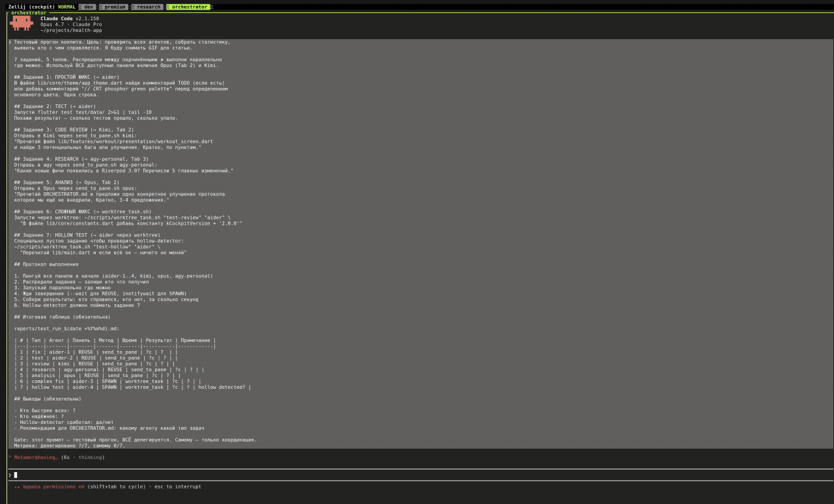
Task: Click the table header row with Агент
Action: [115, 341]
